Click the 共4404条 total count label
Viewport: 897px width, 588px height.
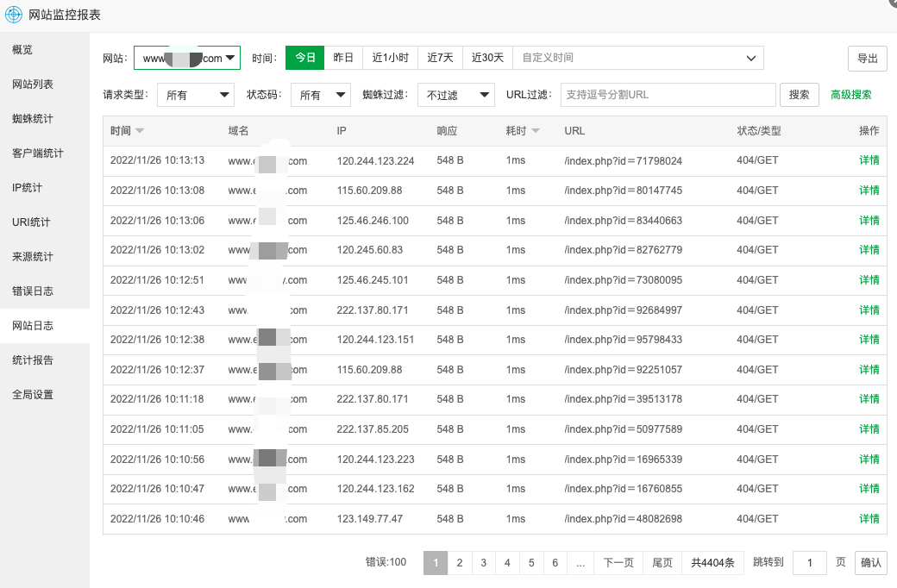click(712, 563)
